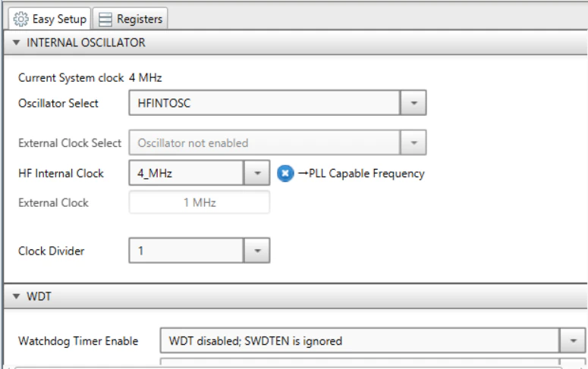
Task: Click the HFINTOSC oscillator combo box
Action: (278, 102)
